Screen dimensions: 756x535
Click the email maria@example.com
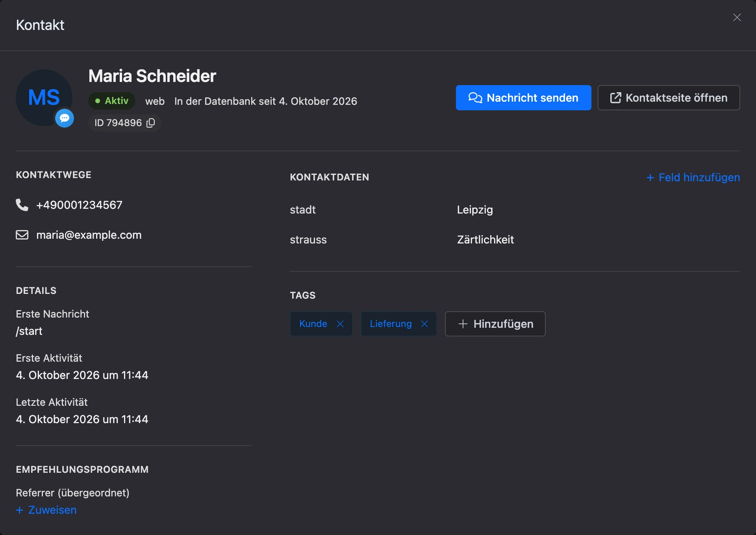89,235
